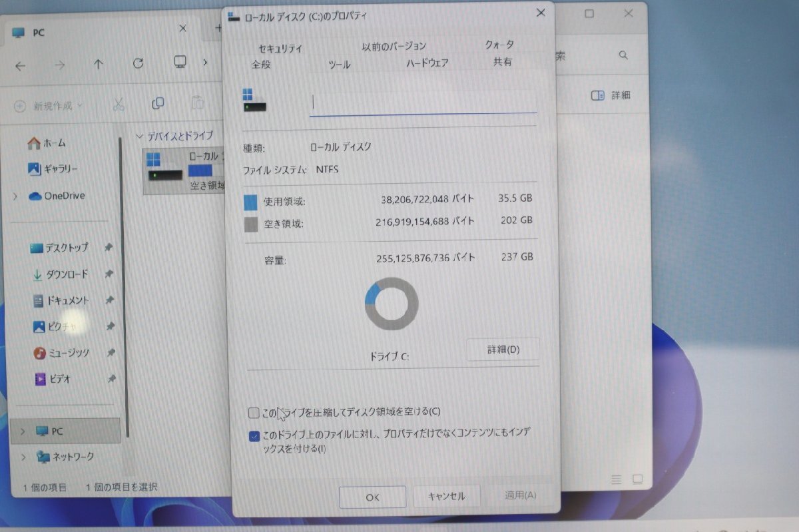
Task: Click the 詳細(D) button
Action: point(503,350)
